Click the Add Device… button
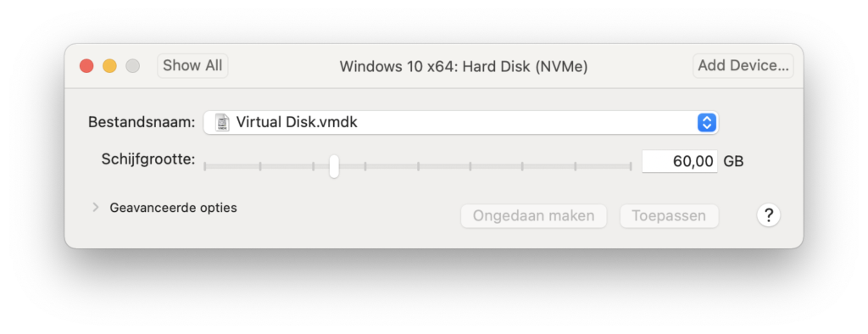The image size is (868, 334). point(743,65)
